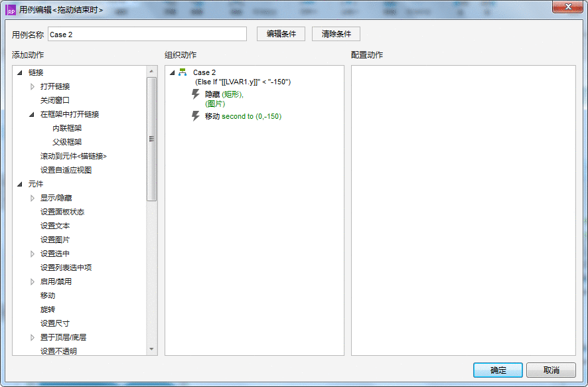Click the 用例名称 input field

(x=147, y=34)
